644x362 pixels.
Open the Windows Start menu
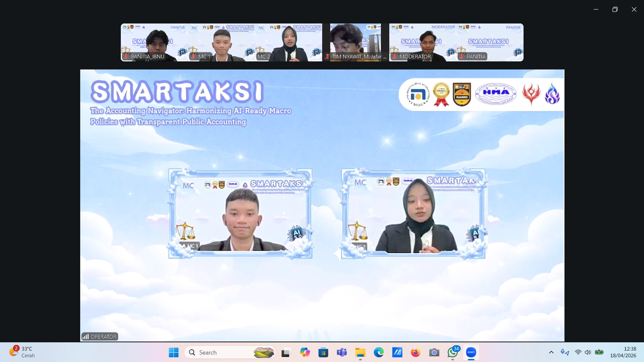pos(174,353)
